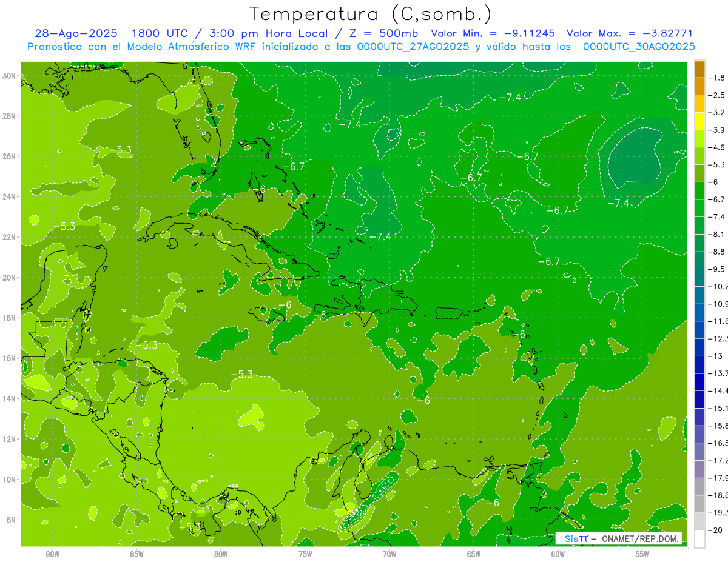Click the -1.8 colorbar legend label

pyautogui.click(x=716, y=78)
